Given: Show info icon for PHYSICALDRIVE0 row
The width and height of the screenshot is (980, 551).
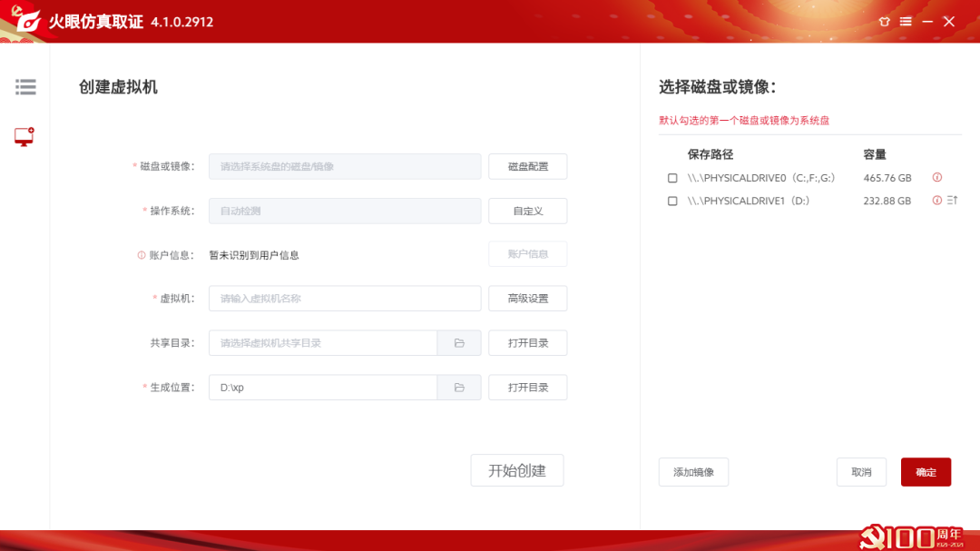Looking at the screenshot, I should point(936,178).
